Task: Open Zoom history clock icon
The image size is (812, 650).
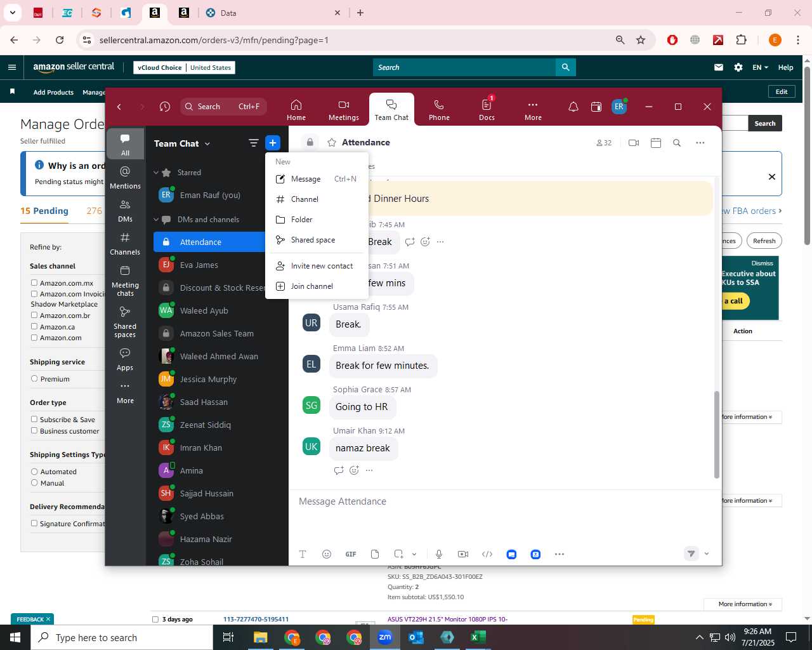Action: (165, 107)
